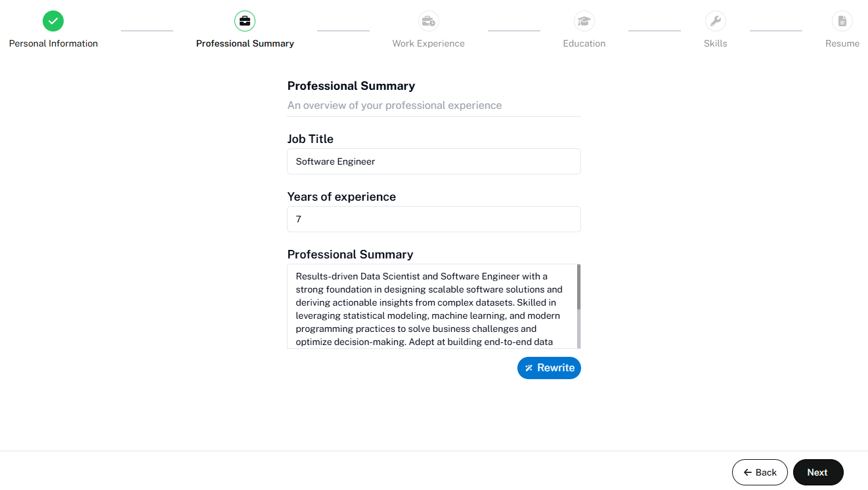Click the left arrow icon on Back

coord(747,472)
